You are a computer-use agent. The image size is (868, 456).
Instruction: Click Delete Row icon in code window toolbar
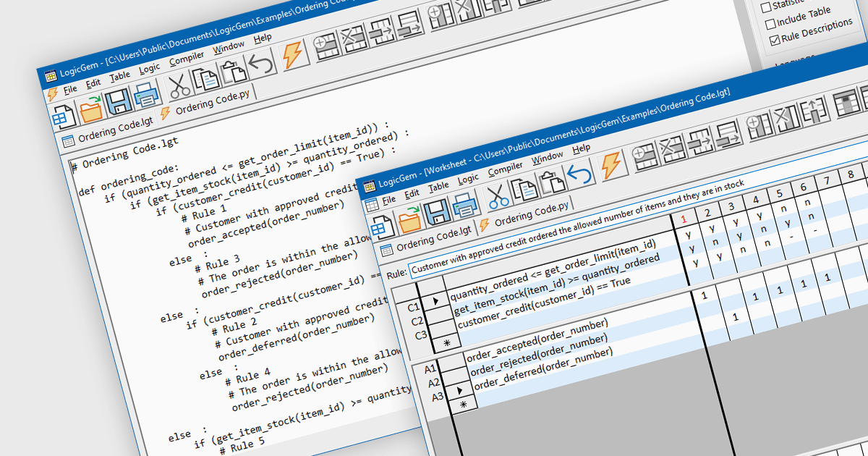tap(354, 39)
